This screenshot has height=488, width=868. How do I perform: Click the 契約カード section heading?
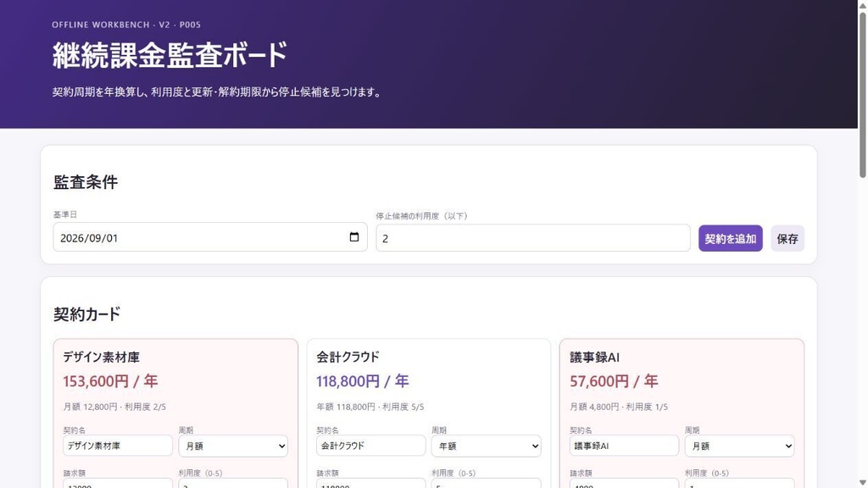point(87,314)
